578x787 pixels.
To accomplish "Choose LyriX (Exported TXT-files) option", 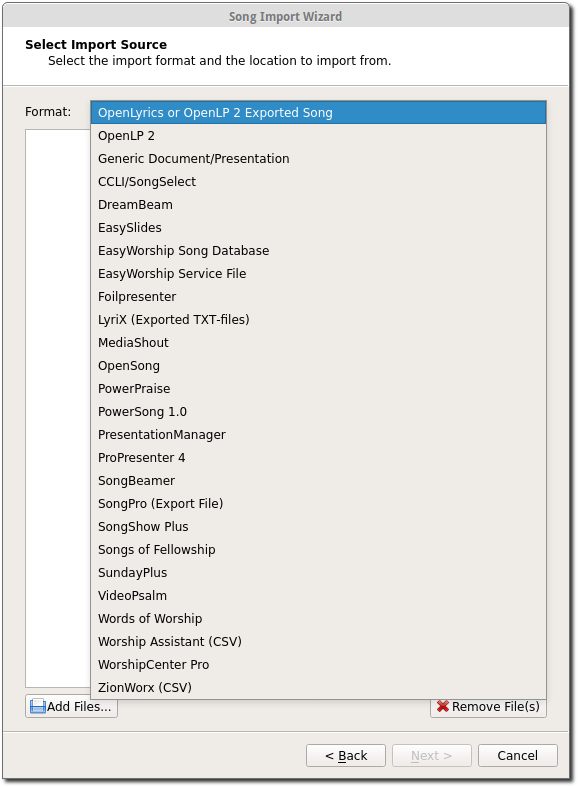I will pyautogui.click(x=318, y=320).
